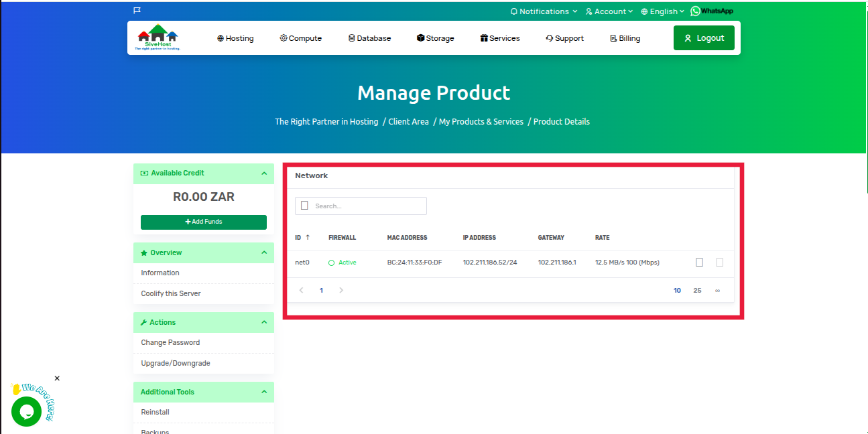Collapse the Available Credit panel chevron
Image resolution: width=868 pixels, height=434 pixels.
coord(264,173)
